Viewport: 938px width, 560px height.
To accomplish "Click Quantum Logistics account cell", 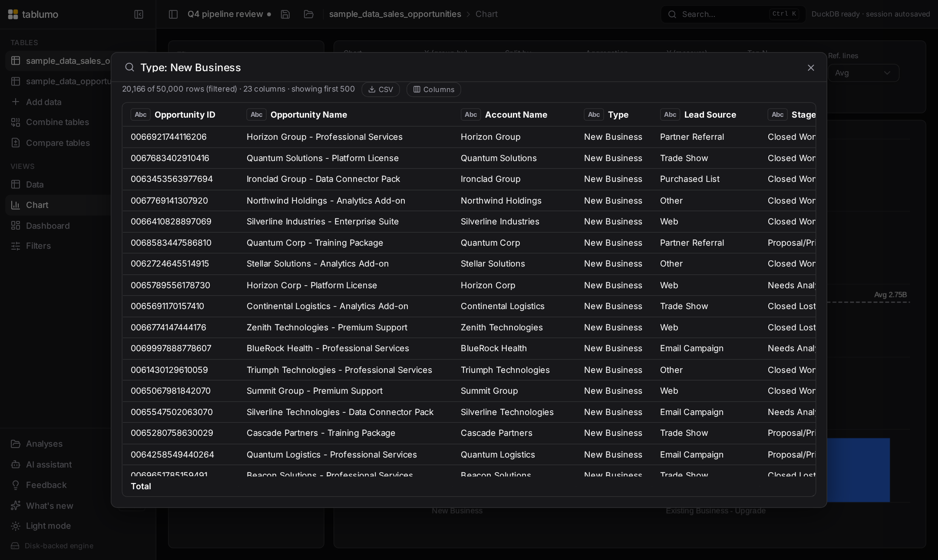I will pyautogui.click(x=498, y=455).
